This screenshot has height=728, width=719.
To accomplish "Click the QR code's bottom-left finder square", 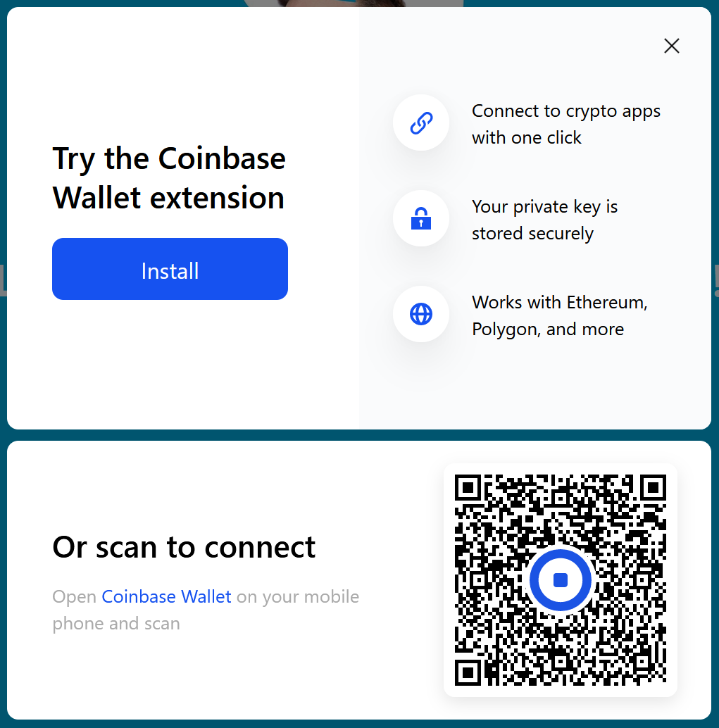I will click(469, 672).
